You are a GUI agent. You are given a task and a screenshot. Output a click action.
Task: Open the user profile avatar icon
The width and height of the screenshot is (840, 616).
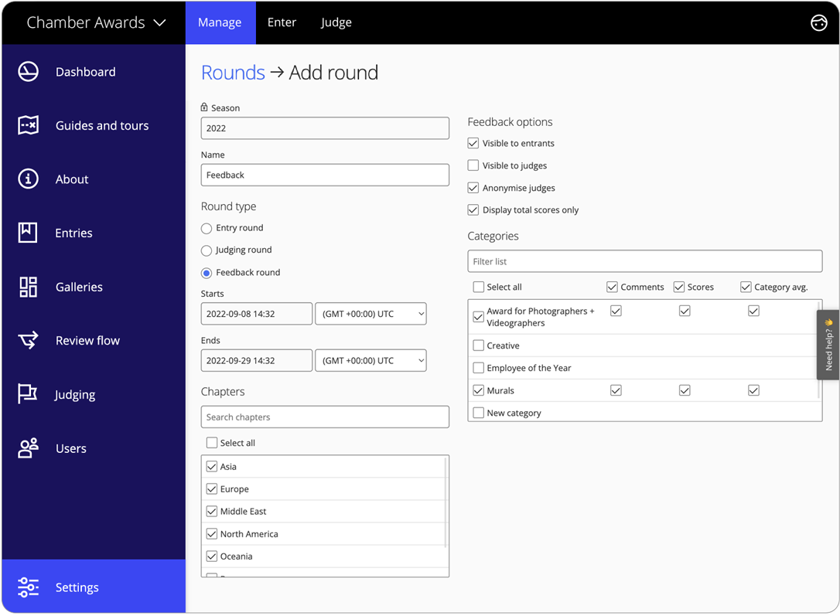(818, 22)
